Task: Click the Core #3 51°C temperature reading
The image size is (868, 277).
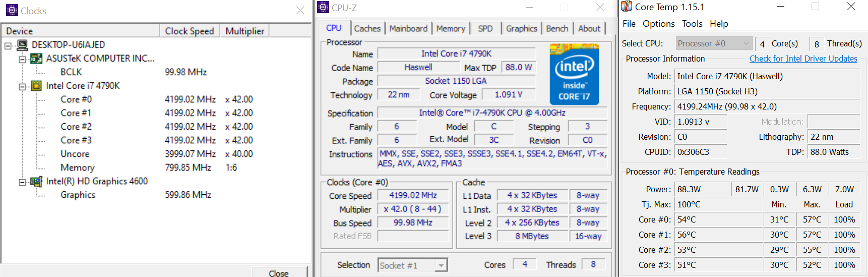Action: pos(718,265)
